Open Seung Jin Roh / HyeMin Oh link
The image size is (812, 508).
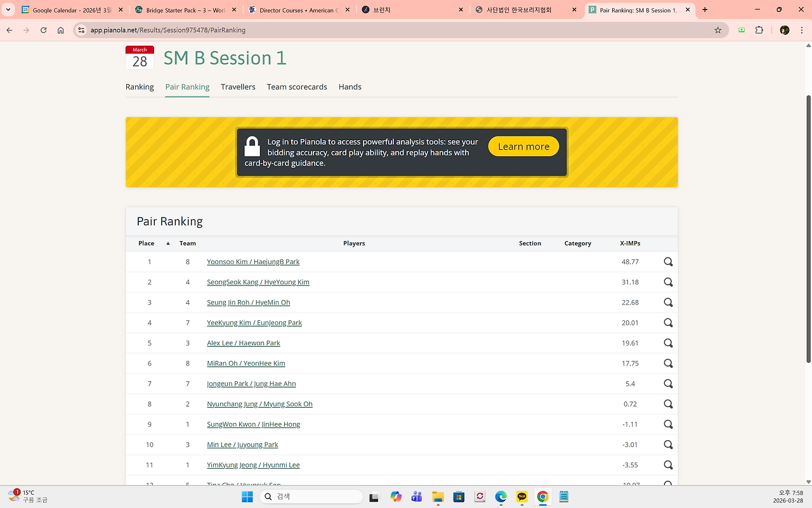pyautogui.click(x=249, y=303)
